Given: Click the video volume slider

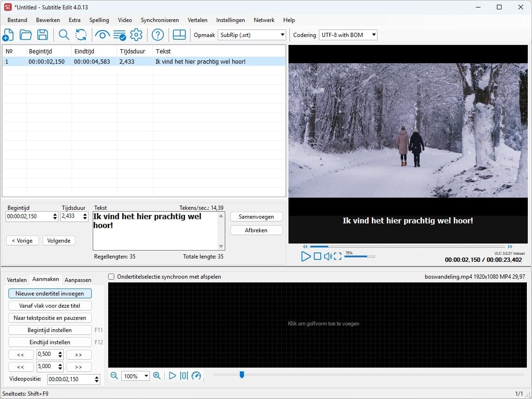Looking at the screenshot, I should tap(359, 256).
